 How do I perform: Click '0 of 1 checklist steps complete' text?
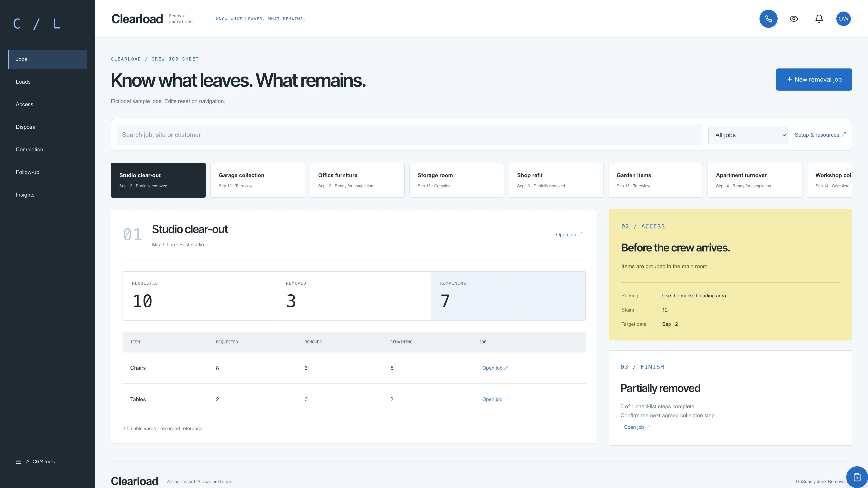(657, 406)
